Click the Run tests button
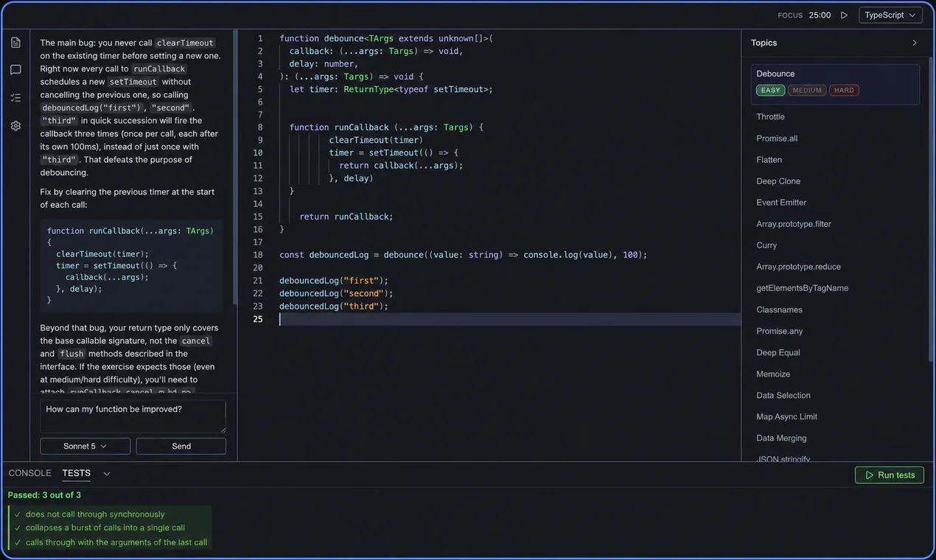 click(890, 475)
